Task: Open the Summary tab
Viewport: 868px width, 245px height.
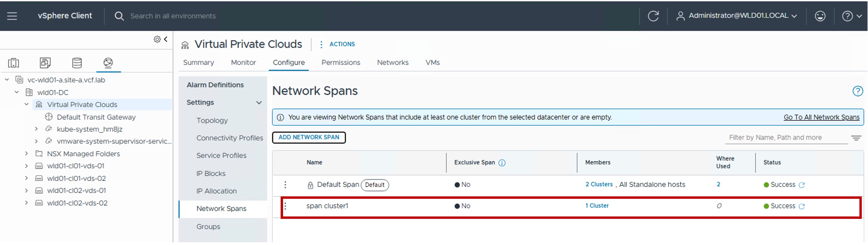Action: tap(198, 62)
